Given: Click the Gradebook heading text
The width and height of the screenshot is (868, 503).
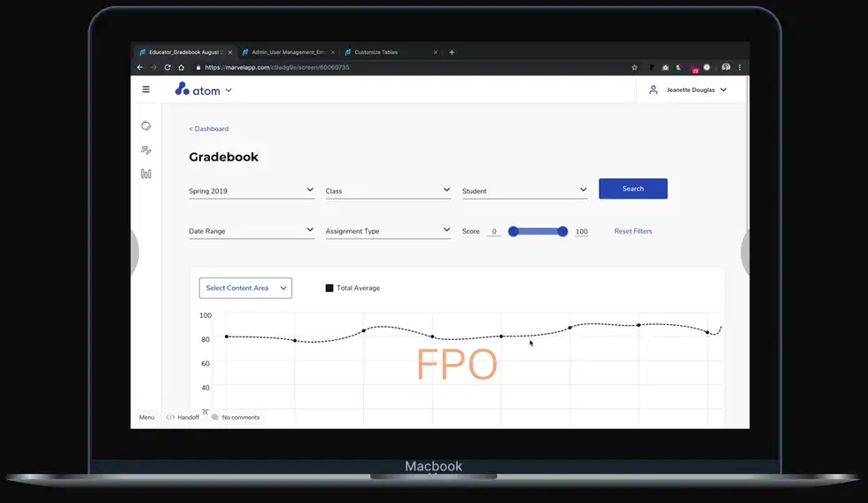Looking at the screenshot, I should pos(223,157).
